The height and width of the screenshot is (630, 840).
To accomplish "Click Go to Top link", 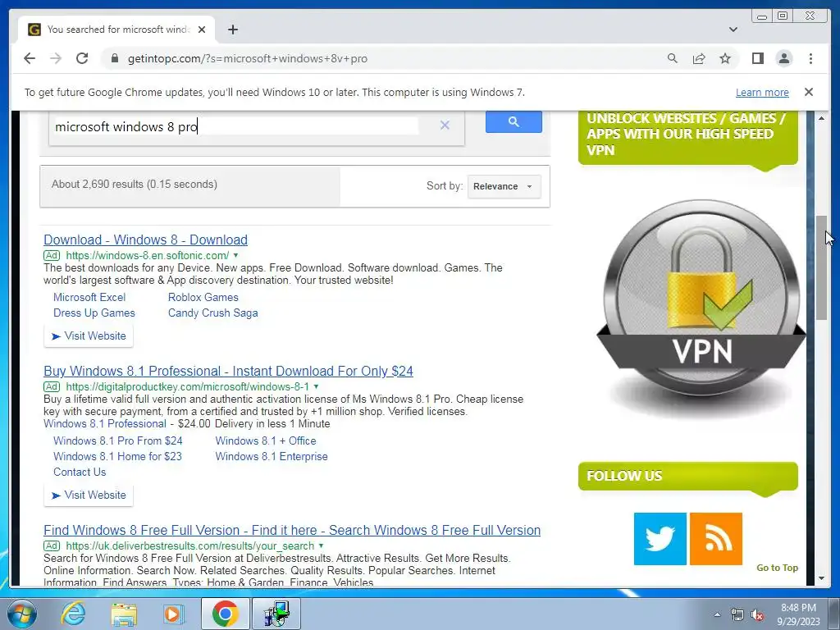I will pyautogui.click(x=778, y=568).
